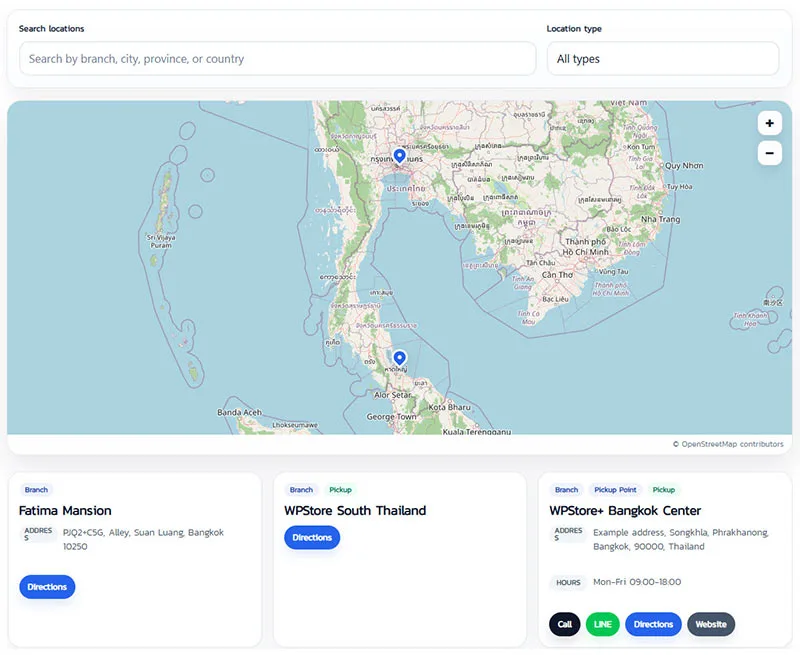Image resolution: width=800 pixels, height=655 pixels.
Task: Call the WPStore+ Bangkok Center branch
Action: (564, 624)
